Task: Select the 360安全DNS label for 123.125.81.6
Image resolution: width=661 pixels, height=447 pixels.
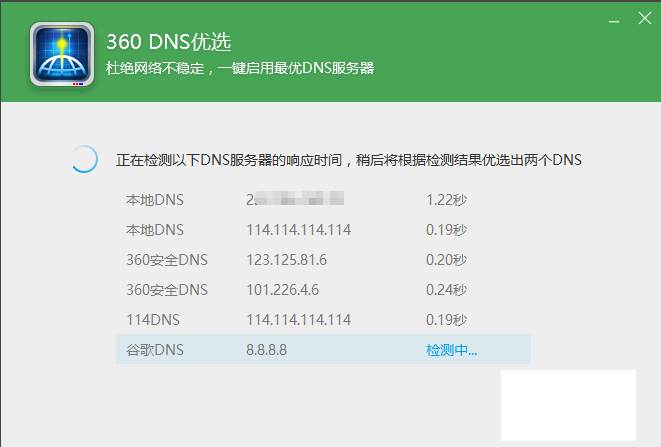Action: 167,260
